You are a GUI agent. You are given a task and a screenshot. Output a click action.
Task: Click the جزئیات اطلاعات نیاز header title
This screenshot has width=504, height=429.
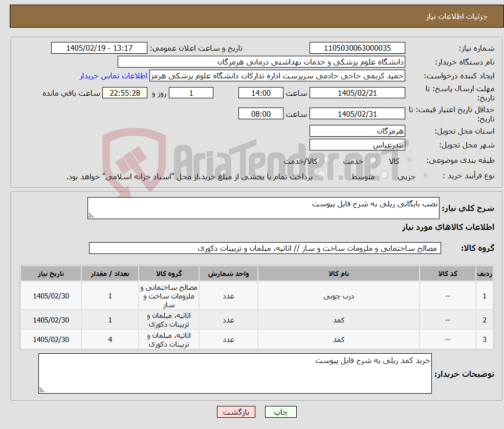[457, 16]
